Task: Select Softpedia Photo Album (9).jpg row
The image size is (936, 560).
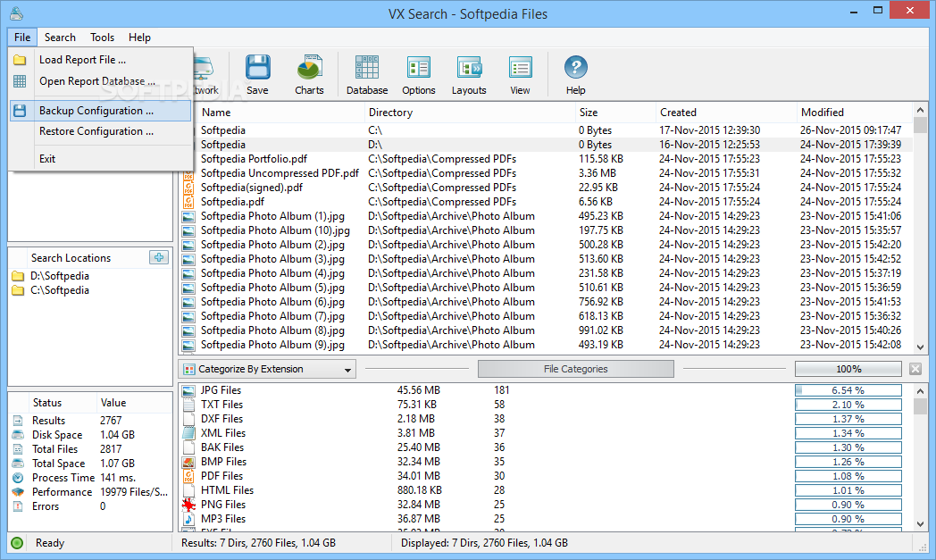Action: 546,345
